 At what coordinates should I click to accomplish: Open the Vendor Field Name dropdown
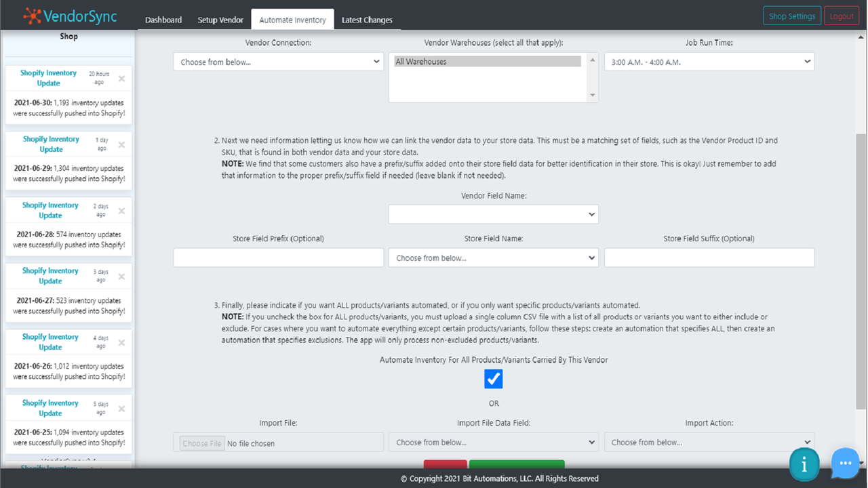(493, 213)
